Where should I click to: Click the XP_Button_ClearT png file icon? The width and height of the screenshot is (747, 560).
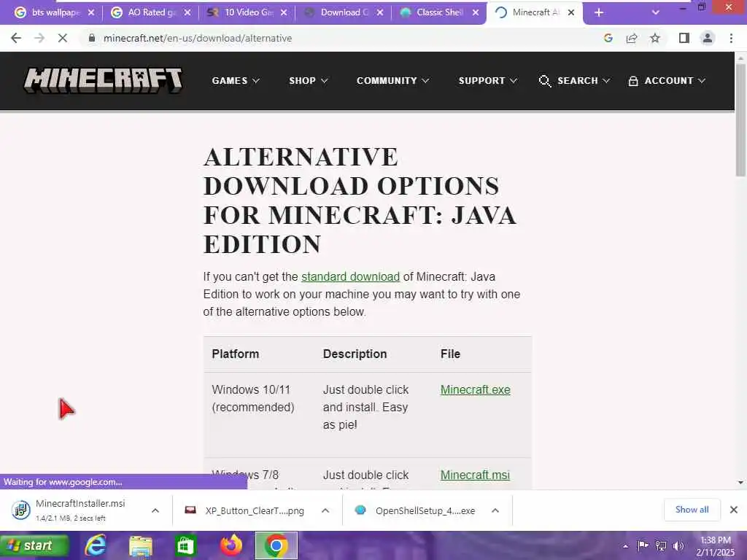190,510
